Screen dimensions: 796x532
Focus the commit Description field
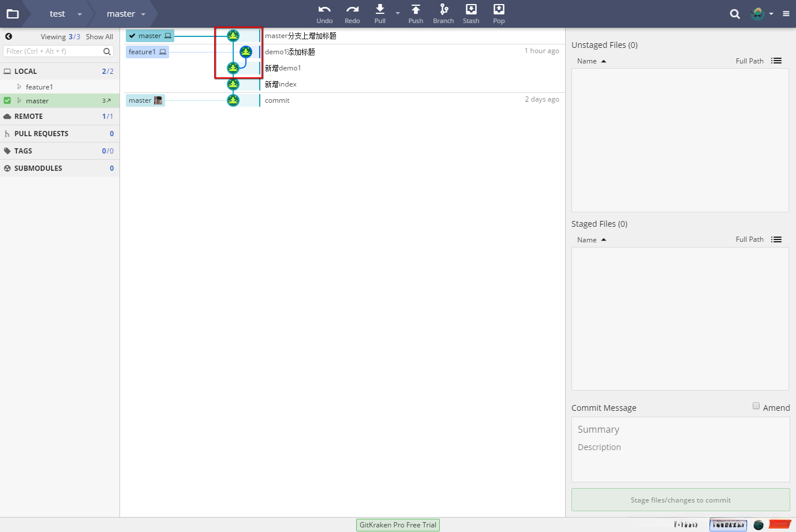pos(681,447)
